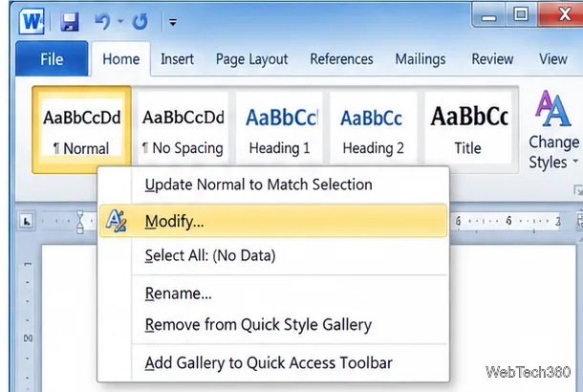The width and height of the screenshot is (583, 392).
Task: Click the tab stop selector beside ruler
Action: pyautogui.click(x=27, y=221)
